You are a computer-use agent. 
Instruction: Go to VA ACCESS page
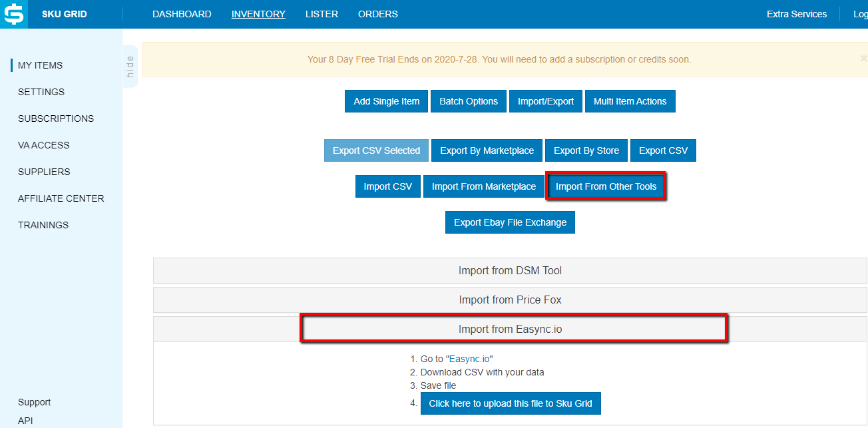point(44,145)
